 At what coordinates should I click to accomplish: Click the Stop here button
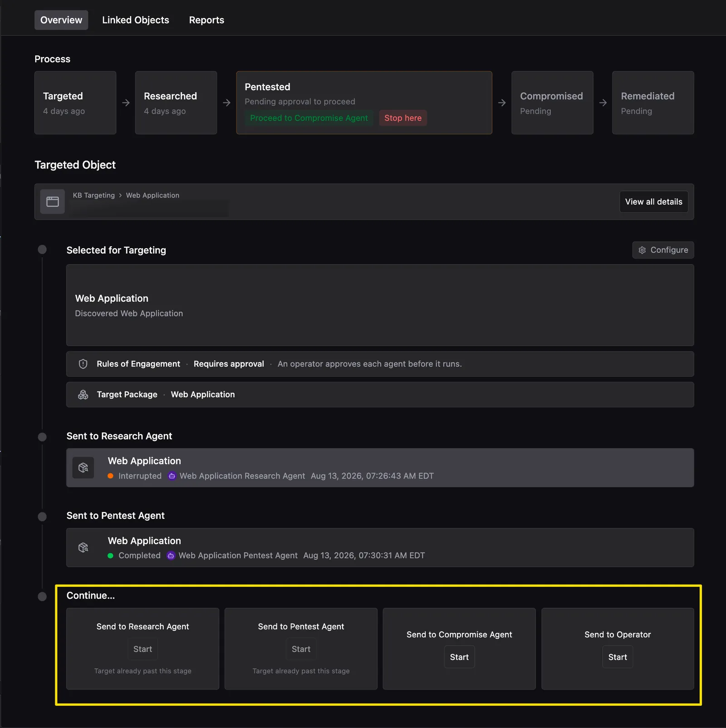click(x=403, y=118)
